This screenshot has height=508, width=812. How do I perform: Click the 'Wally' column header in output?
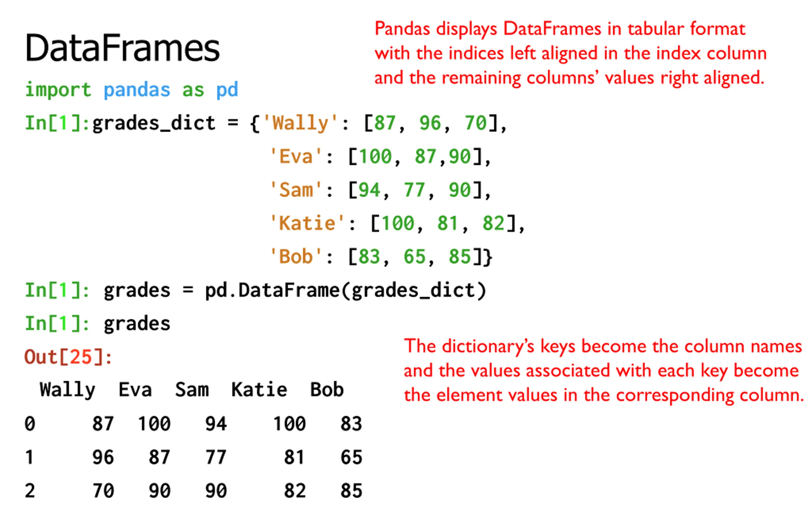pos(68,391)
